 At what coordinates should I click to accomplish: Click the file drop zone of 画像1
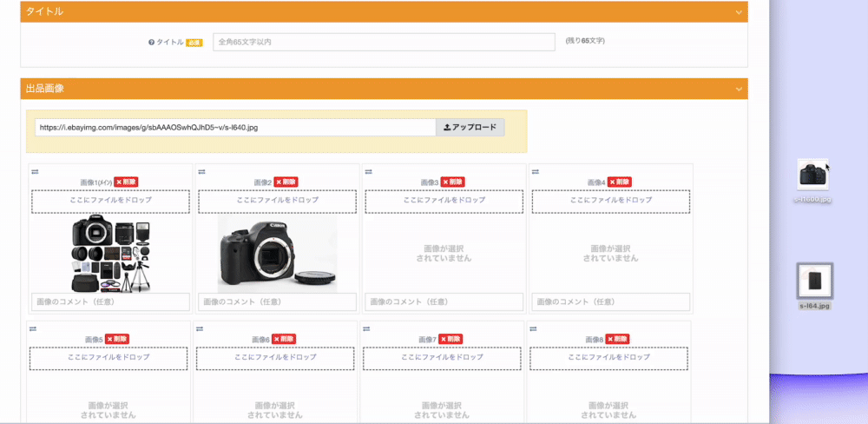(x=111, y=202)
